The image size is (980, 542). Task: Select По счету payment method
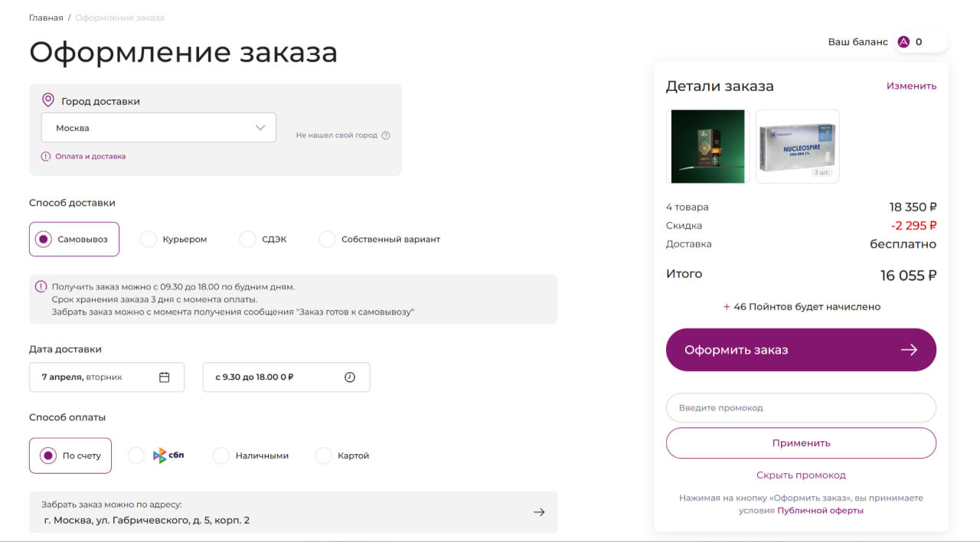(70, 455)
